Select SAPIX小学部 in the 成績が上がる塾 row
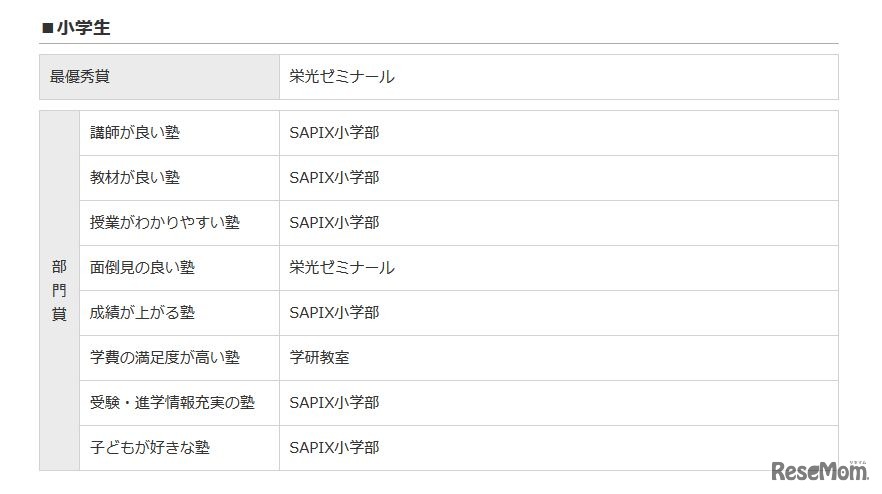882x494 pixels. pos(335,313)
